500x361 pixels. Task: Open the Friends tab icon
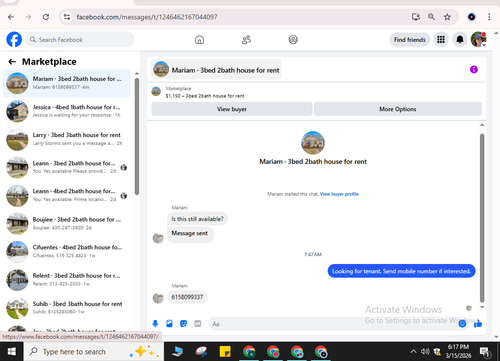(x=246, y=40)
